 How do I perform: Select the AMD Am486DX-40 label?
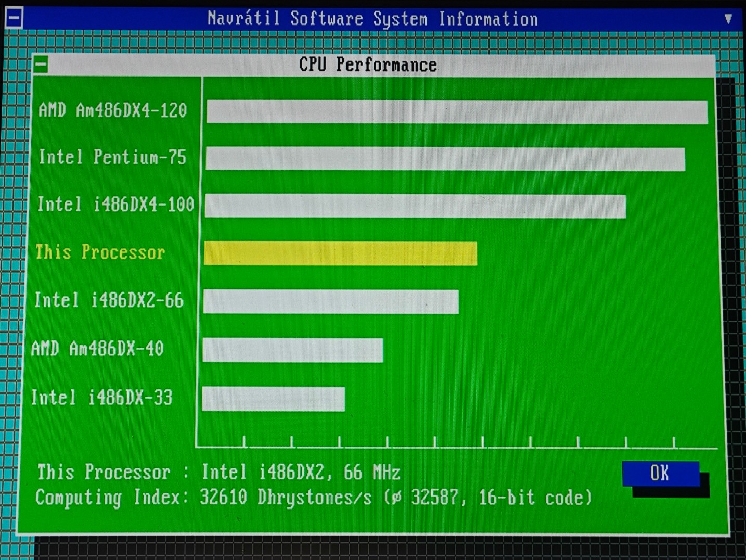[x=97, y=348]
